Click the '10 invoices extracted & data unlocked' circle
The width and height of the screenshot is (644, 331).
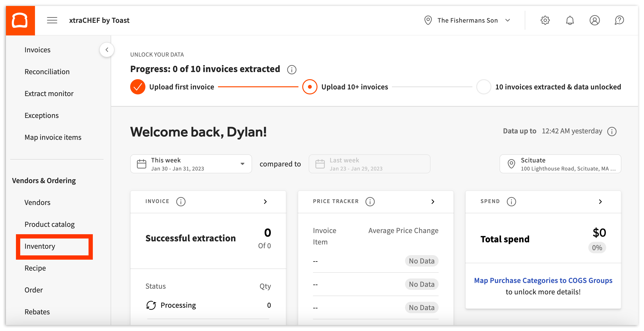(484, 87)
